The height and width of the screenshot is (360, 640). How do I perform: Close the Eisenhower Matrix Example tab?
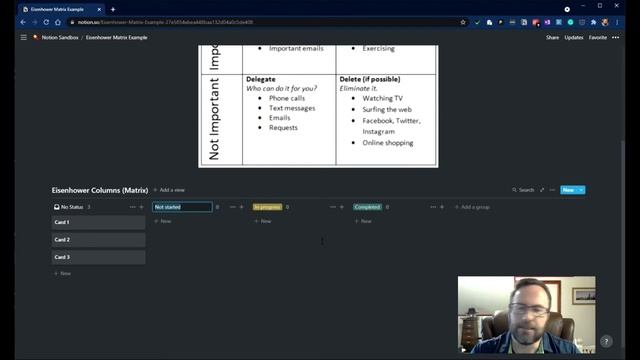click(x=99, y=9)
